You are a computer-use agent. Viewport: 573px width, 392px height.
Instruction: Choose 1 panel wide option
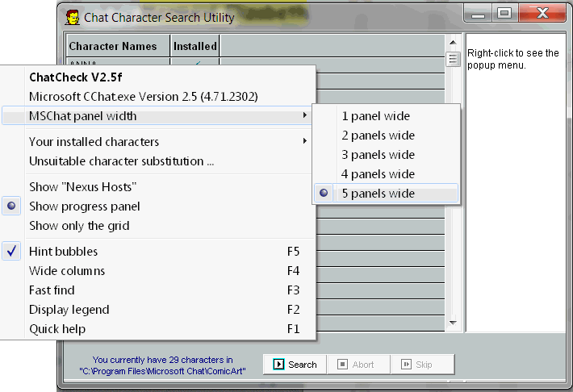[x=375, y=116]
